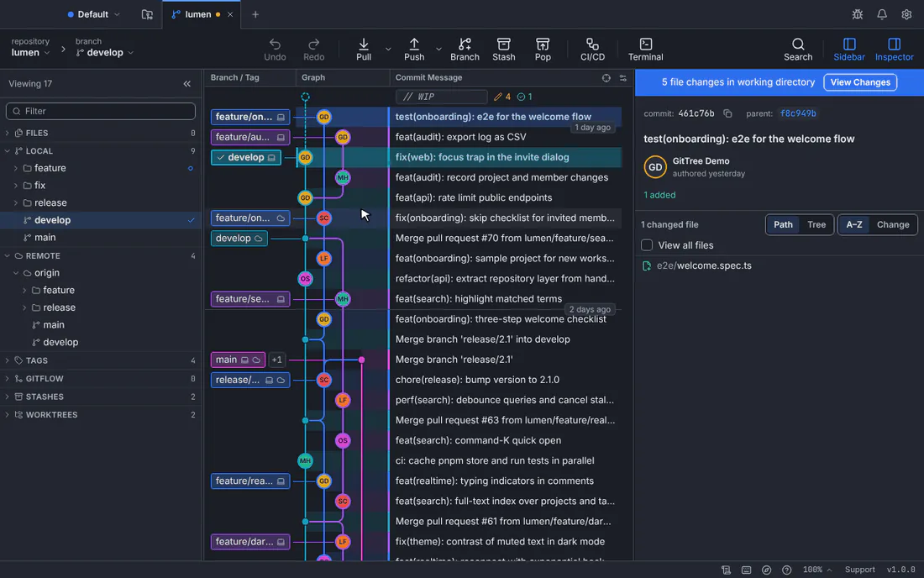The image size is (924, 578).
Task: Open settings gear at top right
Action: pos(906,14)
